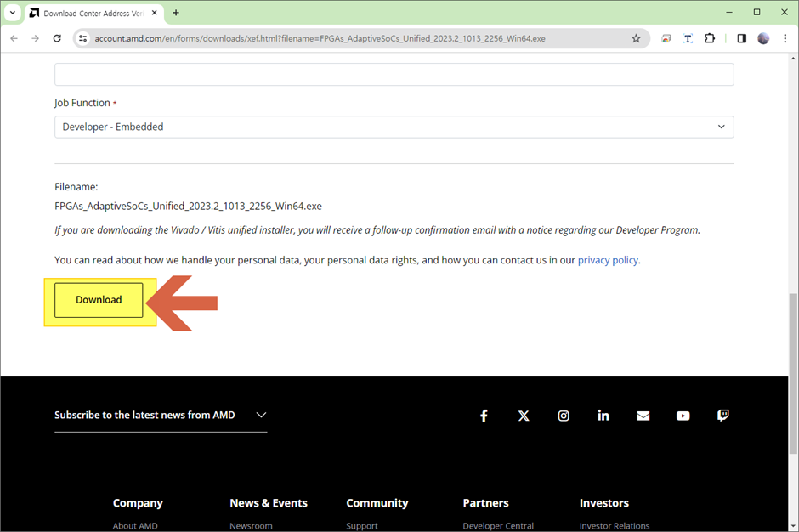Click the Filename: label
Viewport: 799px width, 532px height.
coord(76,187)
